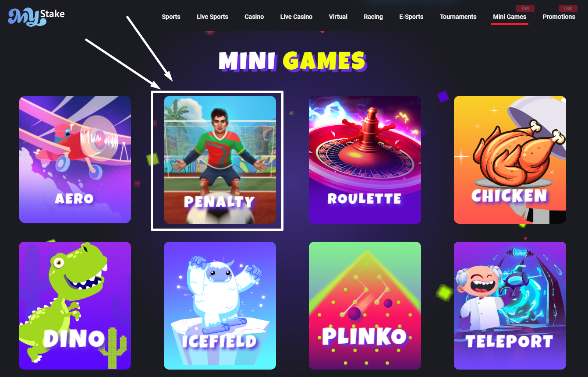Launch the Icefield yeti game
The width and height of the screenshot is (588, 377).
click(220, 306)
